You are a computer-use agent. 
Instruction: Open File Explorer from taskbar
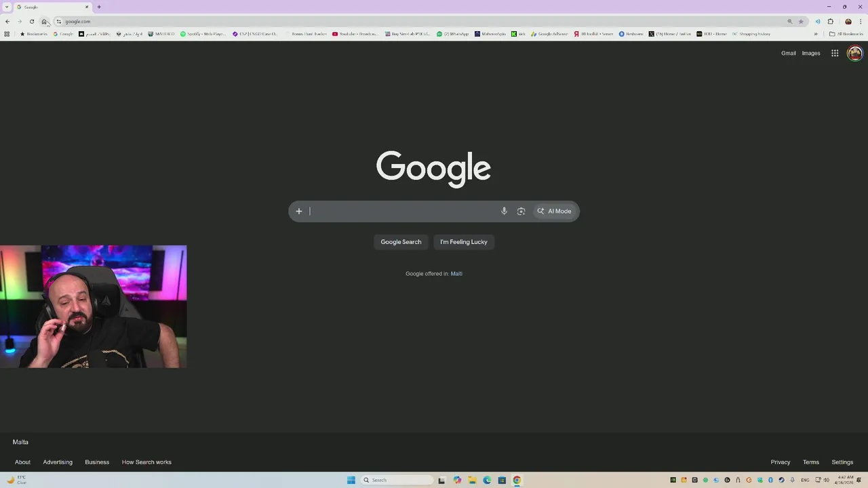tap(472, 480)
